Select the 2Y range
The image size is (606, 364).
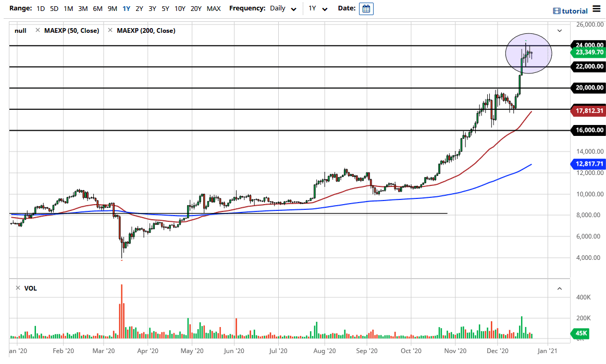click(140, 8)
